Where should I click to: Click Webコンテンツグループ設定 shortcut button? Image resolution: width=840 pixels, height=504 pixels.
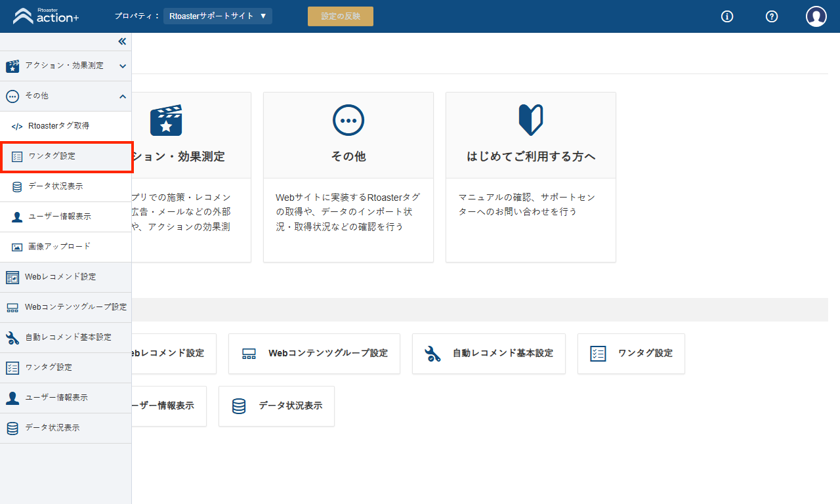pos(314,354)
